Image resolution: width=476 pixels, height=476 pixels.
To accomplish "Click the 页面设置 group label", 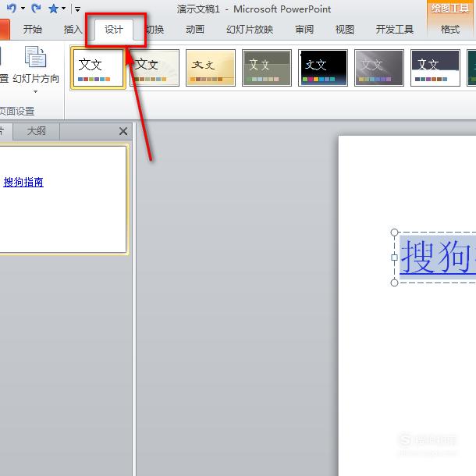I will (x=17, y=111).
